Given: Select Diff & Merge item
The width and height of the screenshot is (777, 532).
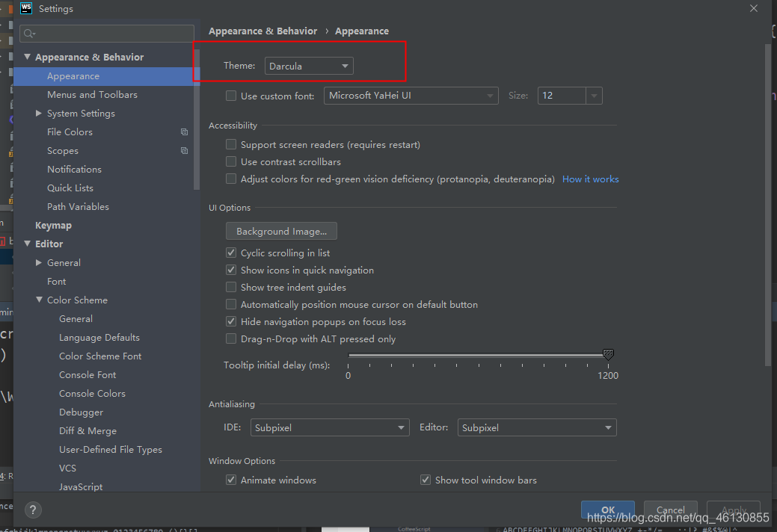Looking at the screenshot, I should point(87,431).
